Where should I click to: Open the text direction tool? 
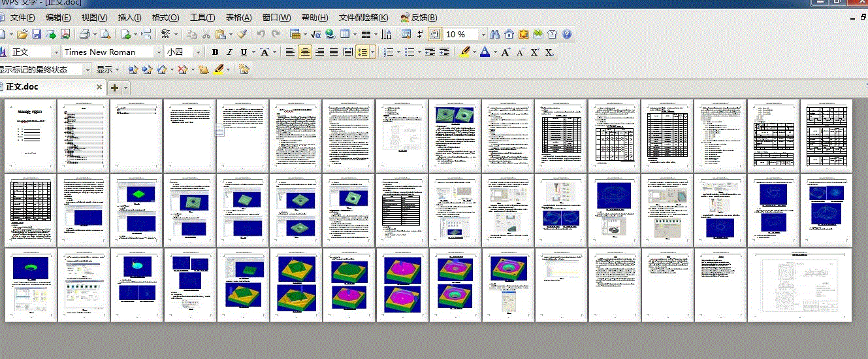(387, 34)
